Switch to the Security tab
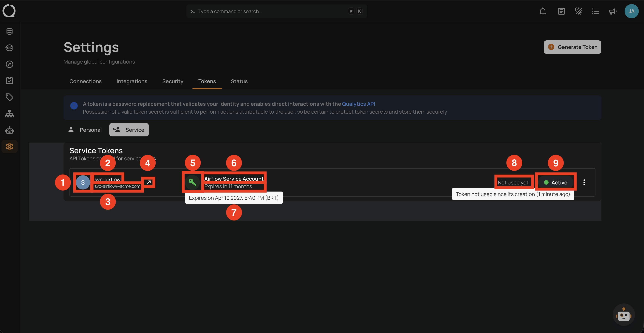 [x=173, y=81]
